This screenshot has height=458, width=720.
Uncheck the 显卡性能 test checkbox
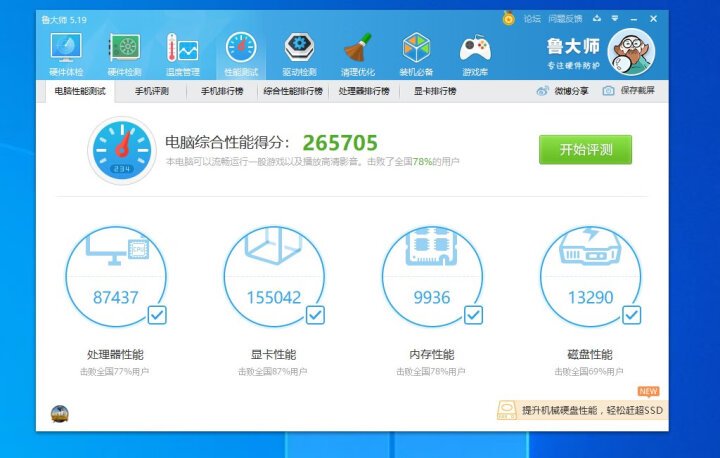[315, 315]
